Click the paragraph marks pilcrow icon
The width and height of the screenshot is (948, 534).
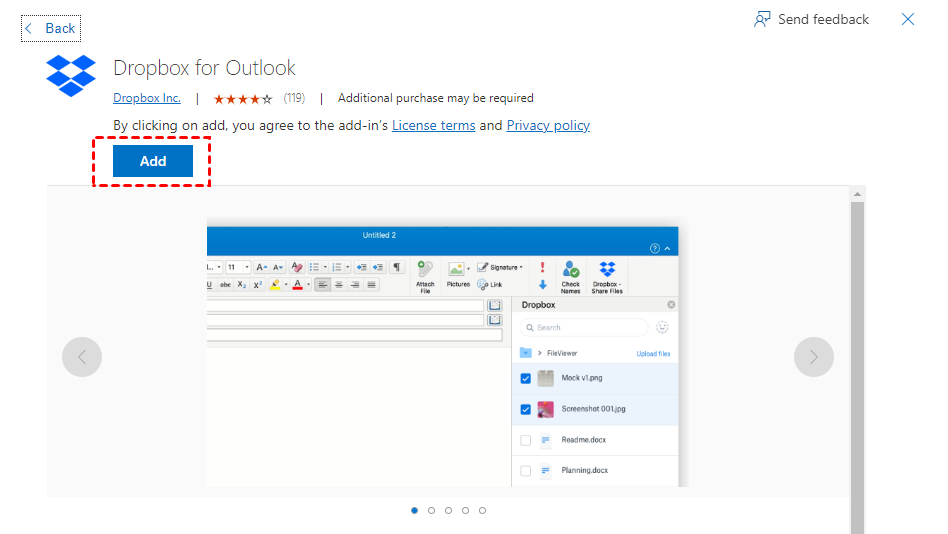click(397, 267)
